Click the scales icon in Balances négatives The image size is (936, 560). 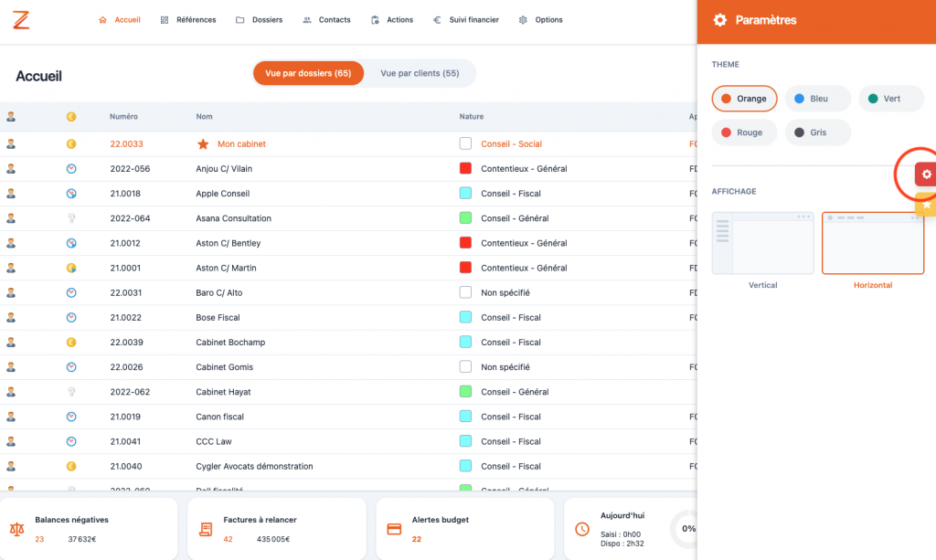(x=16, y=529)
